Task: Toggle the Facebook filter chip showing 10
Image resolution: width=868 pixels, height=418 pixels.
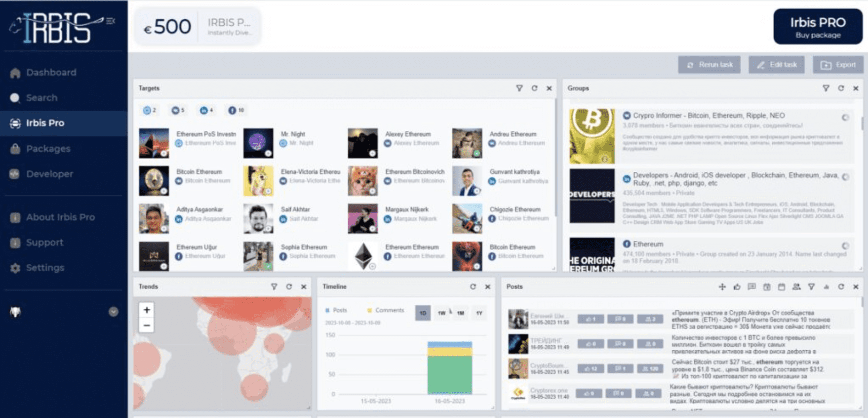Action: point(236,111)
